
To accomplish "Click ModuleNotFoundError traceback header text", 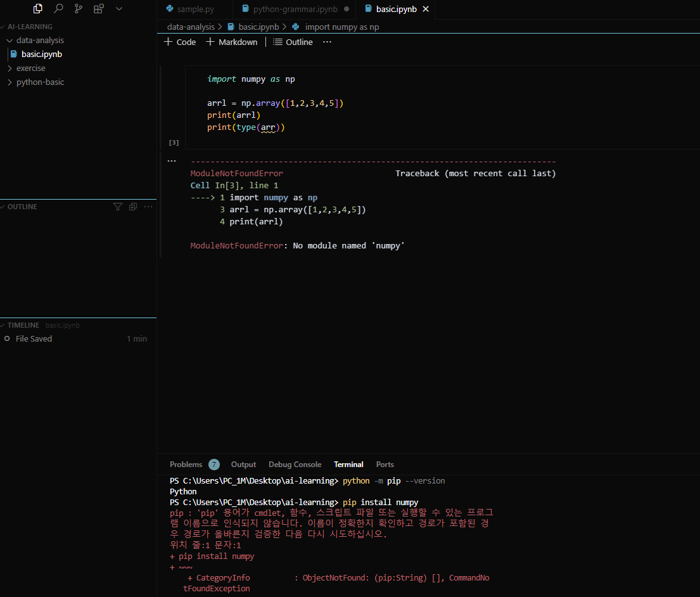I will tap(237, 173).
